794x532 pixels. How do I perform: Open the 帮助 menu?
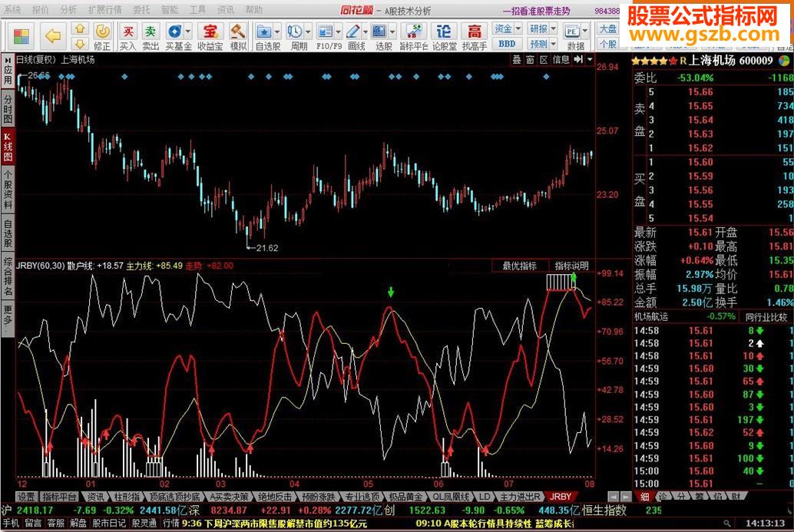pyautogui.click(x=253, y=10)
